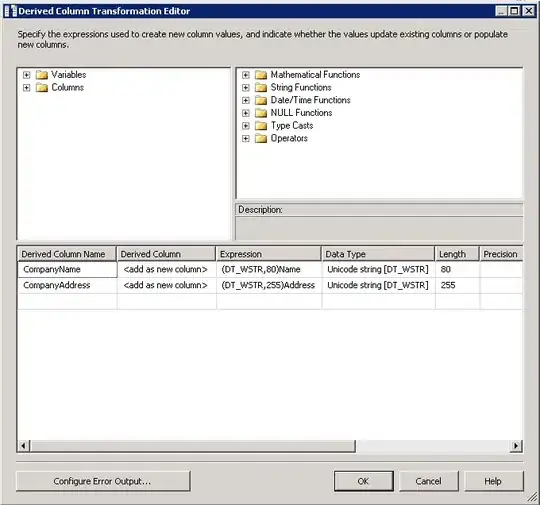Expand String Functions node
The image size is (540, 505).
click(x=246, y=87)
